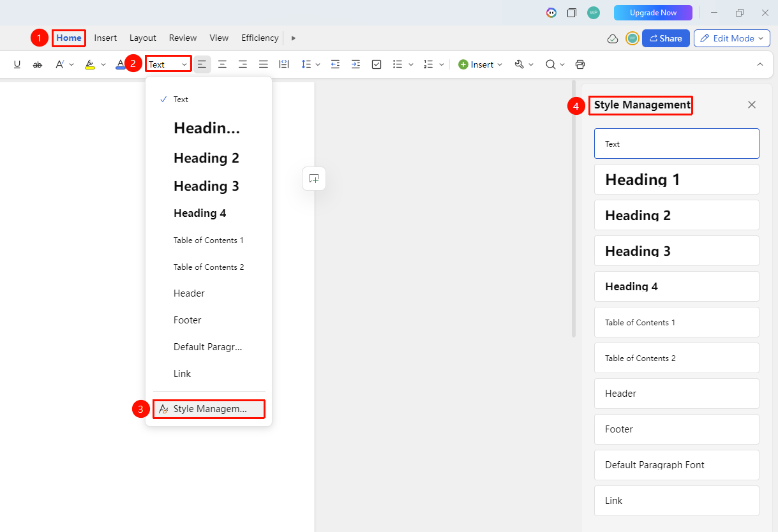Decrease the paragraph indent

coord(335,64)
